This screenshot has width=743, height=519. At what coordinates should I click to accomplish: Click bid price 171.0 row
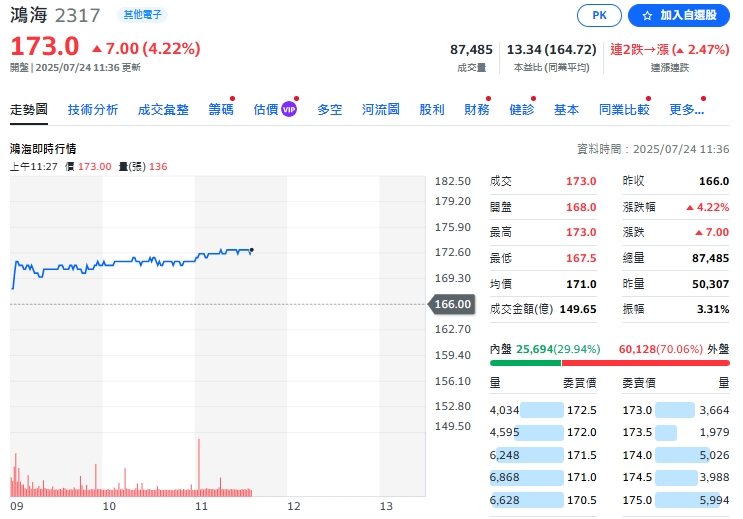pyautogui.click(x=543, y=477)
